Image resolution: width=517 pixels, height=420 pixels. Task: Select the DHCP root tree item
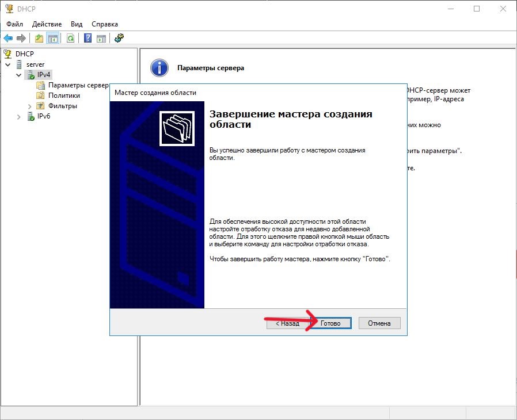click(25, 54)
